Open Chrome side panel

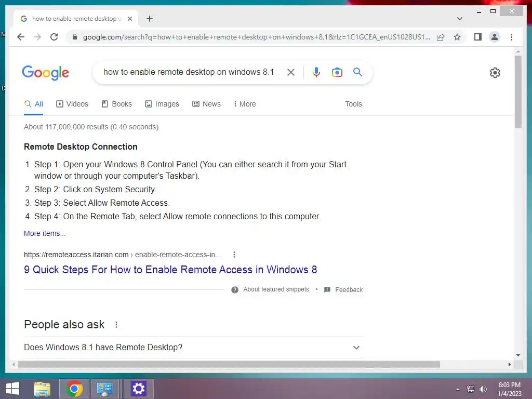coord(478,37)
